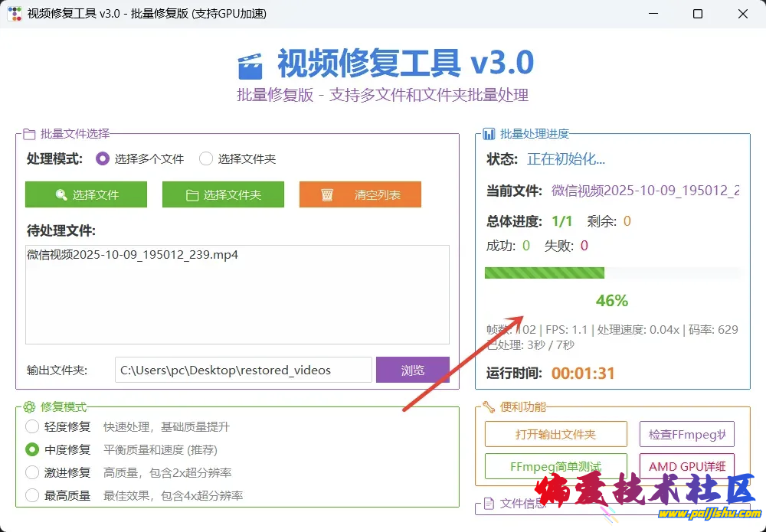Select the 选择文件夹 radio option

click(205, 159)
